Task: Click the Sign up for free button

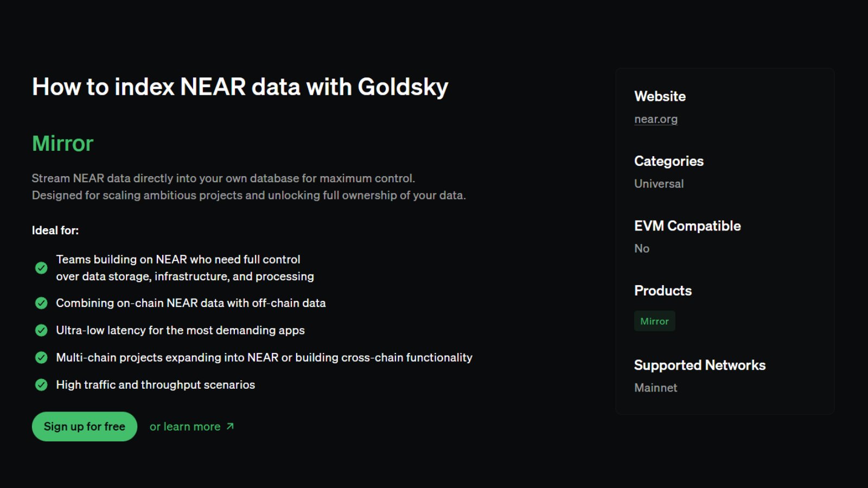Action: click(x=85, y=427)
